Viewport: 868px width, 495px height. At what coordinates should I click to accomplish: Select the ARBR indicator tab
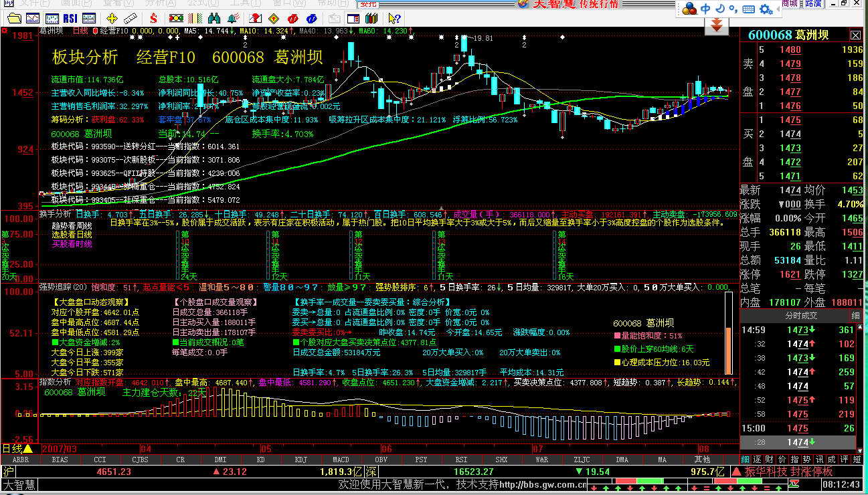pyautogui.click(x=20, y=460)
